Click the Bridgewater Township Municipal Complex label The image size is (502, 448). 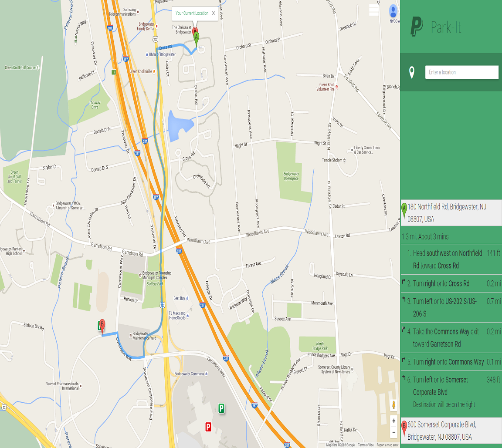(156, 275)
